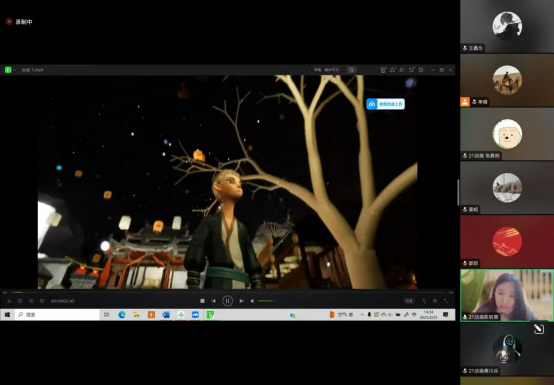
Task: Mute the player's volume speaker icon
Action: coord(252,301)
